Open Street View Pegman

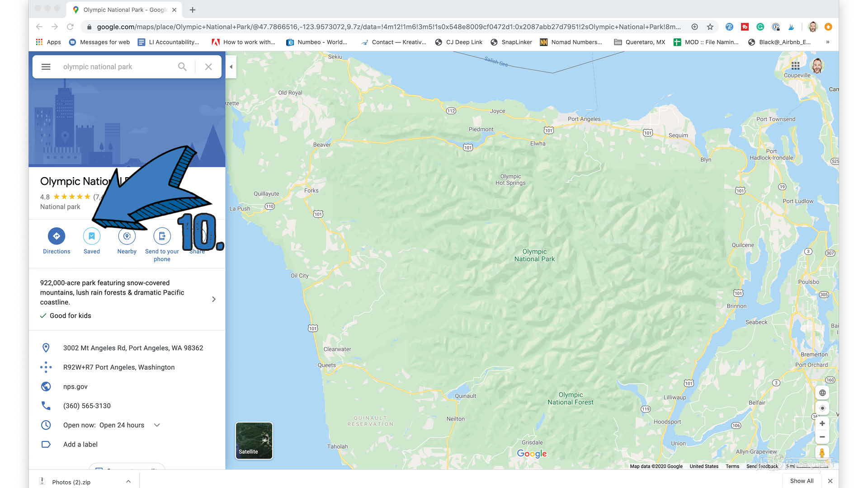point(822,453)
